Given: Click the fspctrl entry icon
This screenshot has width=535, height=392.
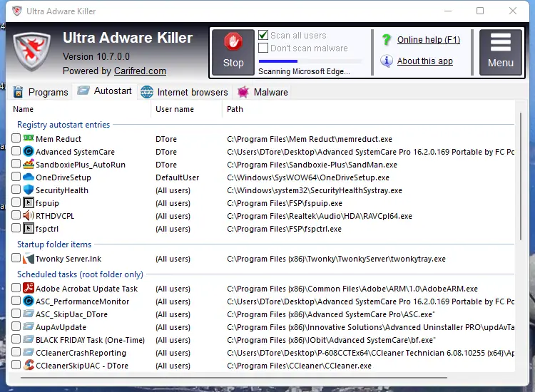Looking at the screenshot, I should pyautogui.click(x=29, y=228).
